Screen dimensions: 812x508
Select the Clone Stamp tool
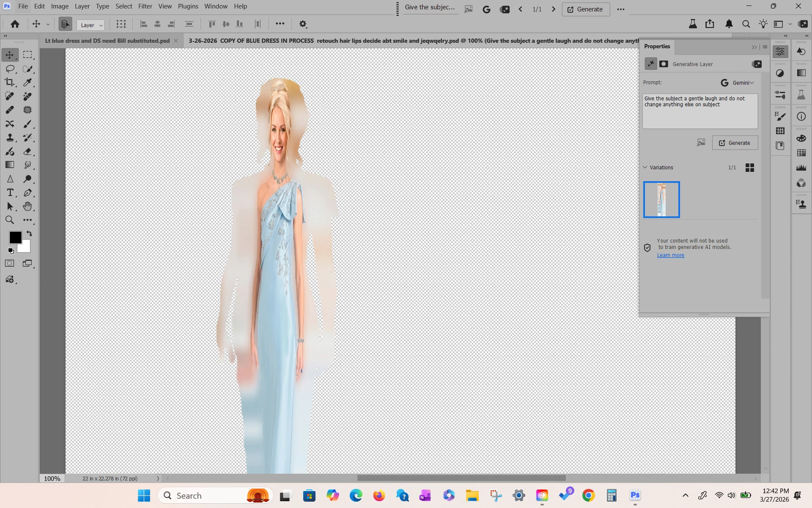coord(10,138)
